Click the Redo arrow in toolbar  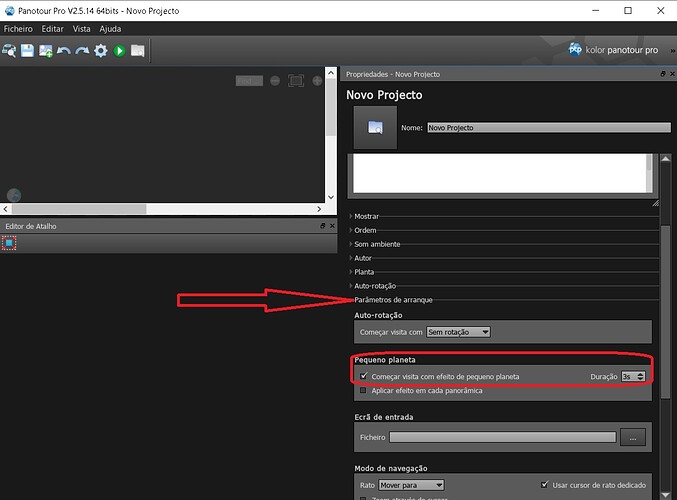(82, 50)
